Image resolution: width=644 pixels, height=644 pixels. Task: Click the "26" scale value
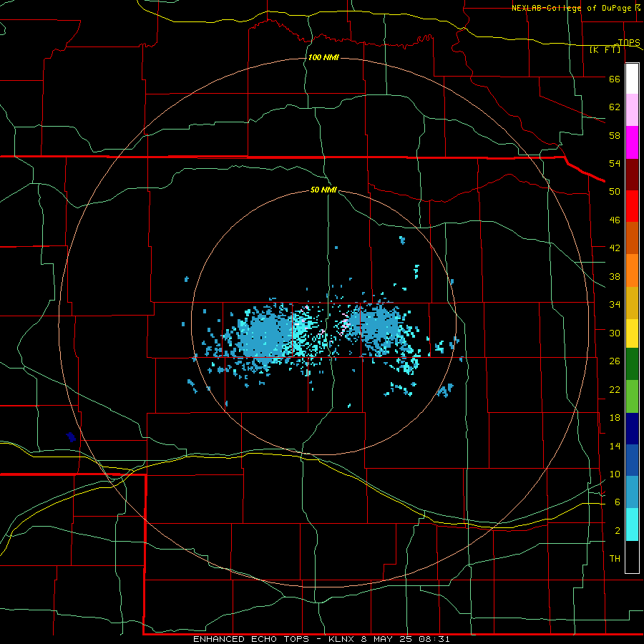click(x=615, y=361)
